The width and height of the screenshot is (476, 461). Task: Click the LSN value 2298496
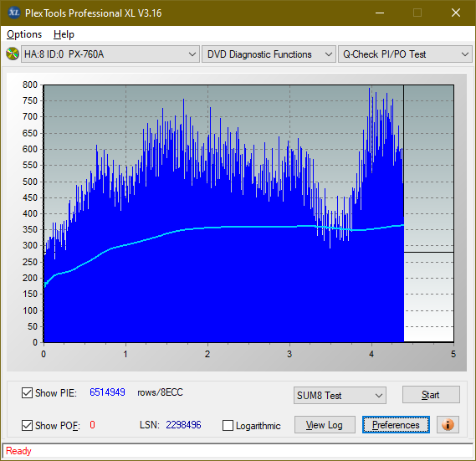coord(183,425)
